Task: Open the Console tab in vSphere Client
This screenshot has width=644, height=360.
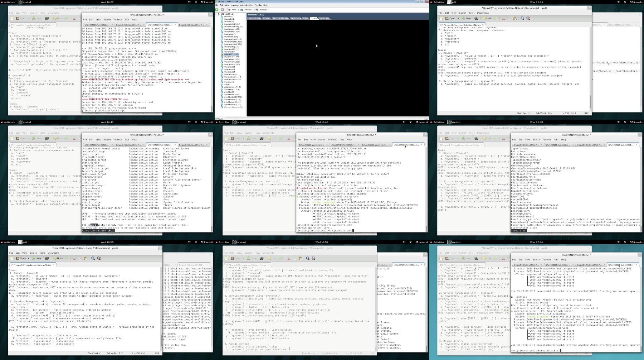Action: coord(314,18)
